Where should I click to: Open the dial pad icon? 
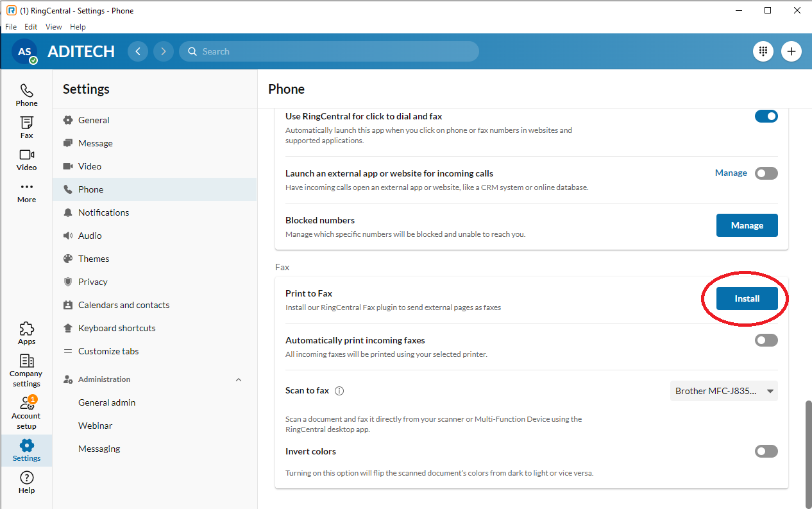click(763, 51)
